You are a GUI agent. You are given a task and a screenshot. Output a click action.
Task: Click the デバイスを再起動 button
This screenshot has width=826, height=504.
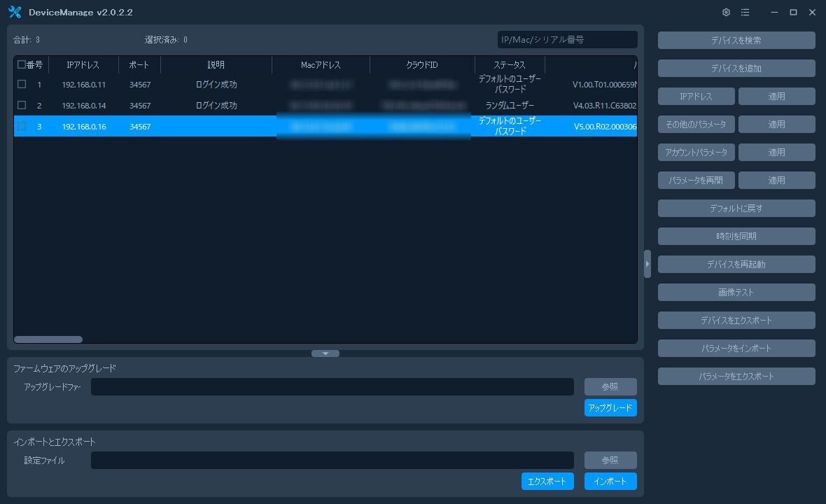click(x=736, y=265)
